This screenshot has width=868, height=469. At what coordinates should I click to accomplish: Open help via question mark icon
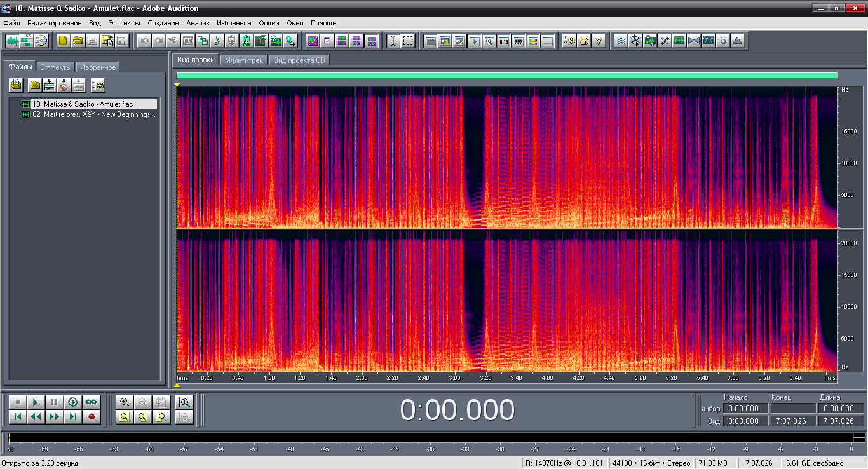599,41
